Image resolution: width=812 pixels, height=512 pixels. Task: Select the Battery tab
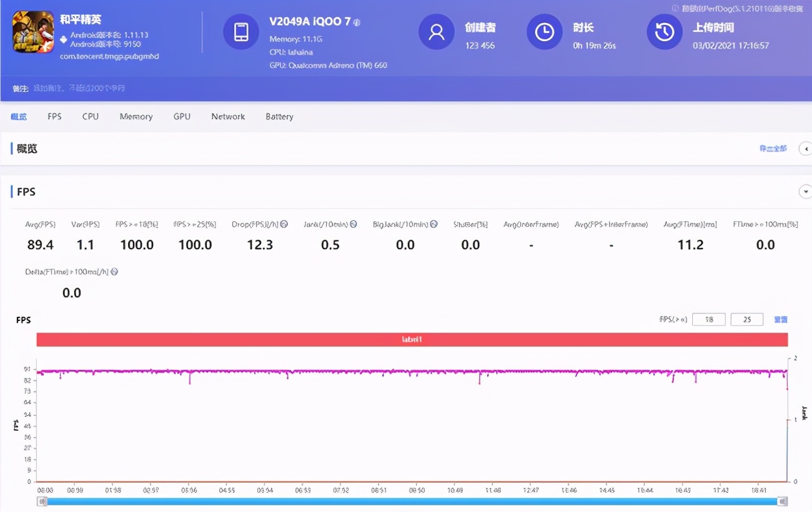pyautogui.click(x=279, y=117)
